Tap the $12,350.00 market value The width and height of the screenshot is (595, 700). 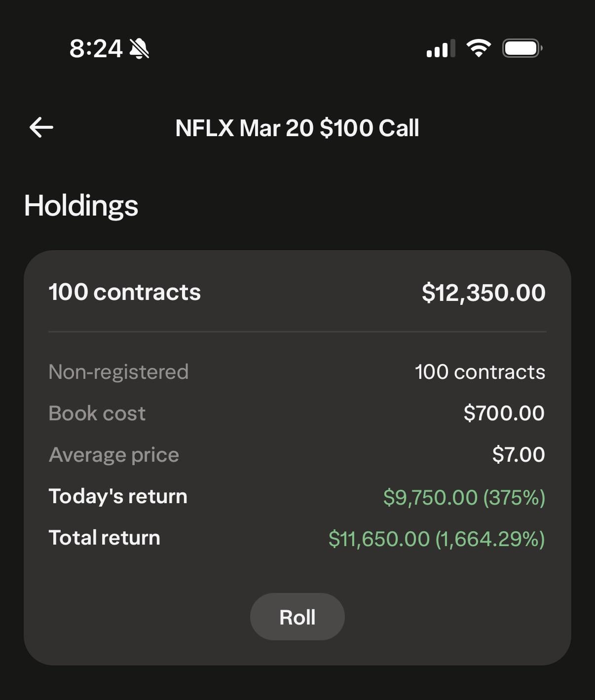[x=483, y=293]
